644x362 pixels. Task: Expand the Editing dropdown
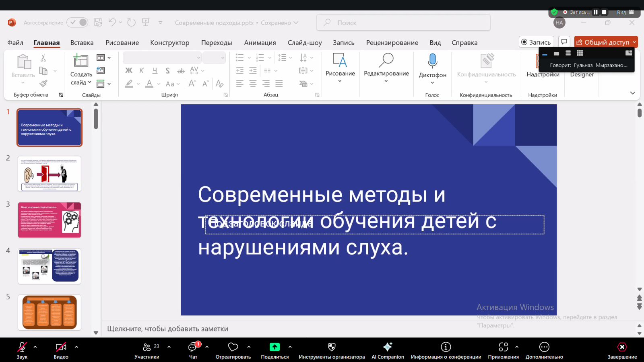pos(386,81)
